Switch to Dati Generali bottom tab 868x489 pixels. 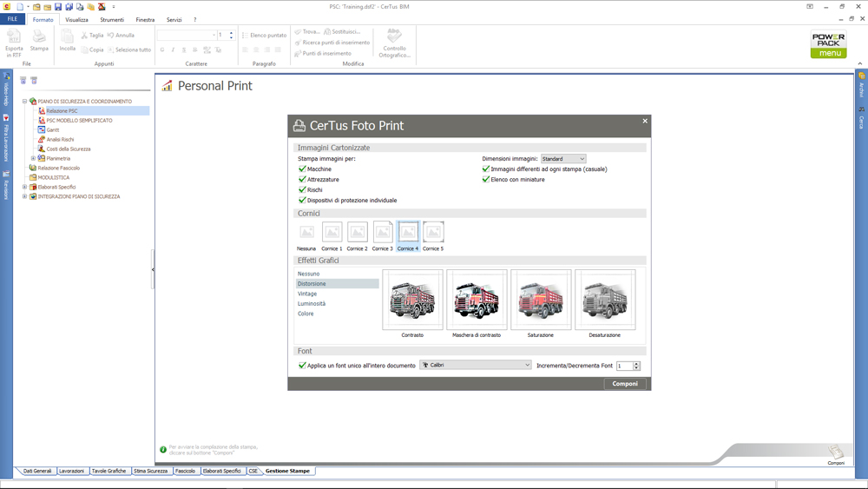[x=37, y=472]
